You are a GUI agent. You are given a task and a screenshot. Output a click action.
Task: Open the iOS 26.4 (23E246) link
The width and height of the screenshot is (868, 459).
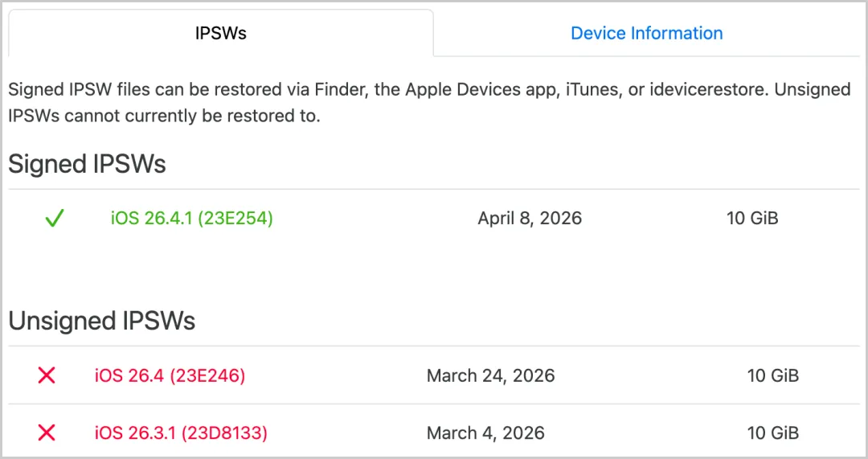pyautogui.click(x=170, y=375)
